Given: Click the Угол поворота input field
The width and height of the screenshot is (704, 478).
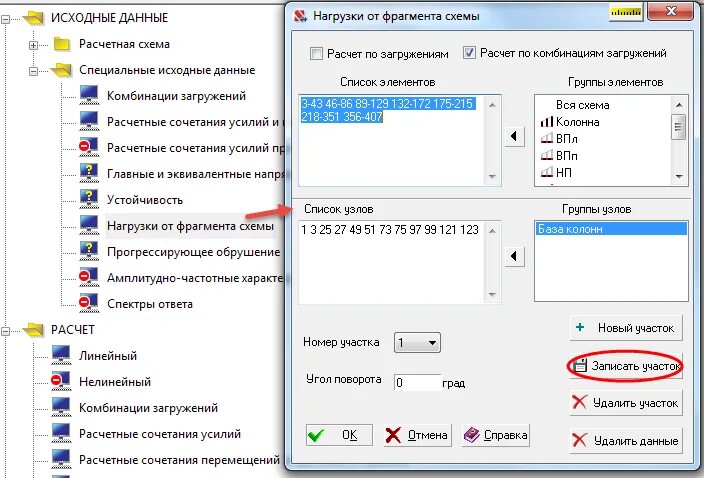Looking at the screenshot, I should point(417,382).
